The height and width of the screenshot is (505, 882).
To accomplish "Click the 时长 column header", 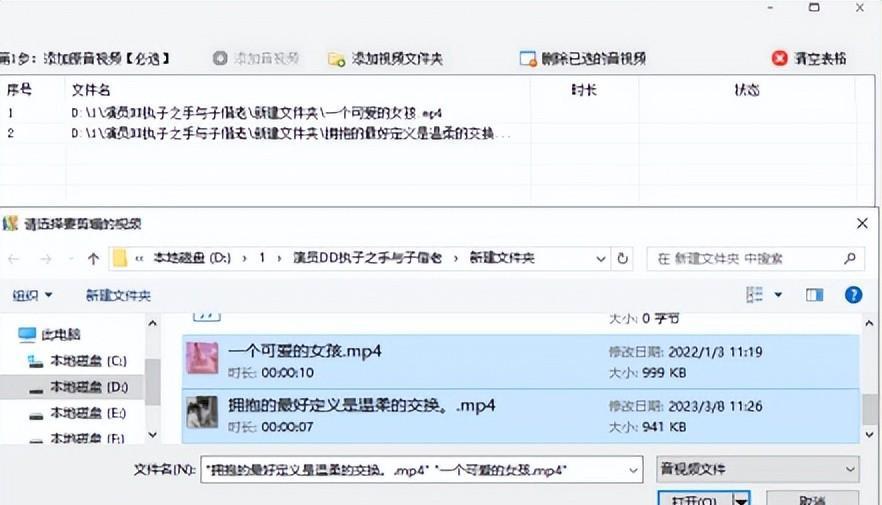I will click(584, 89).
